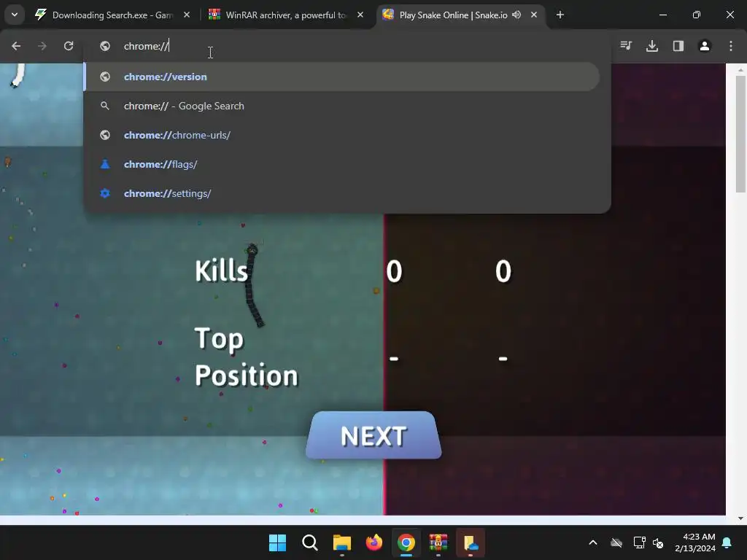
Task: Click the page vertical scrollbar thumb
Action: [740, 134]
